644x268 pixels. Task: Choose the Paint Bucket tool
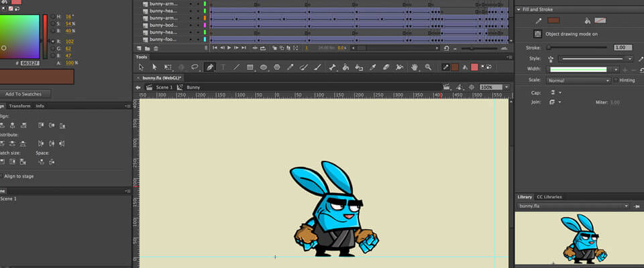pyautogui.click(x=345, y=67)
